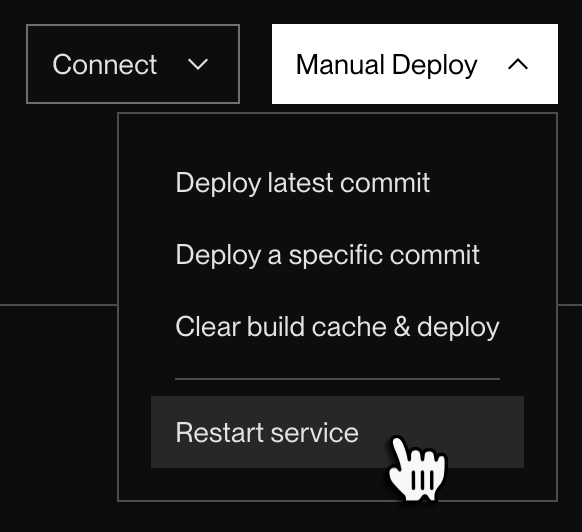Image resolution: width=582 pixels, height=532 pixels.
Task: Choose Deploy a specific commit
Action: tap(327, 255)
